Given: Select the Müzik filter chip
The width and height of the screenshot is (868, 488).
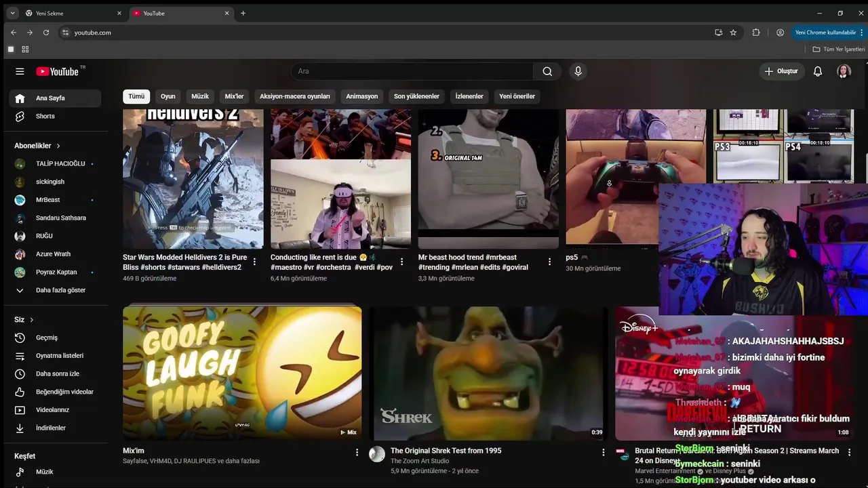Looking at the screenshot, I should pyautogui.click(x=200, y=96).
